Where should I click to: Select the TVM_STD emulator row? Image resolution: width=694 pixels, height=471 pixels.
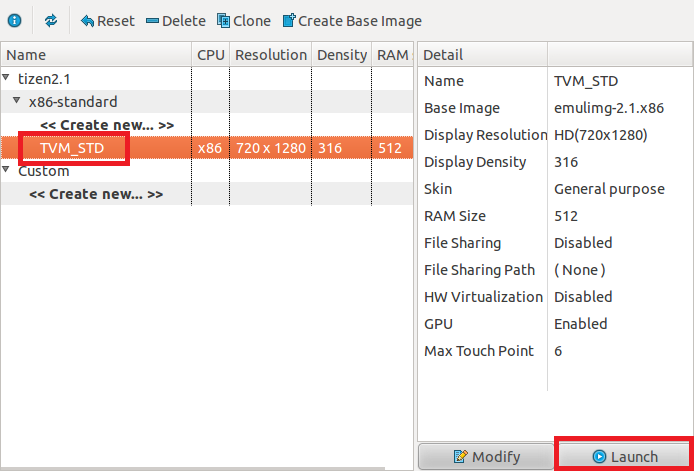(x=207, y=148)
